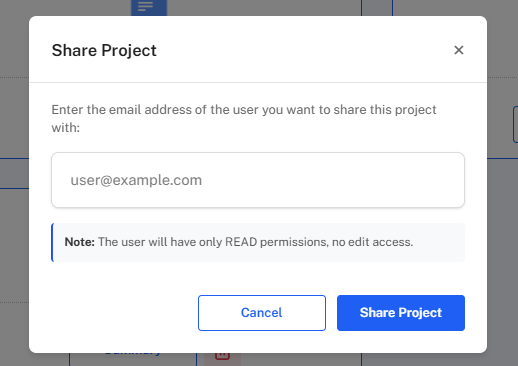Click the READ permissions note box
518x366 pixels.
click(258, 242)
